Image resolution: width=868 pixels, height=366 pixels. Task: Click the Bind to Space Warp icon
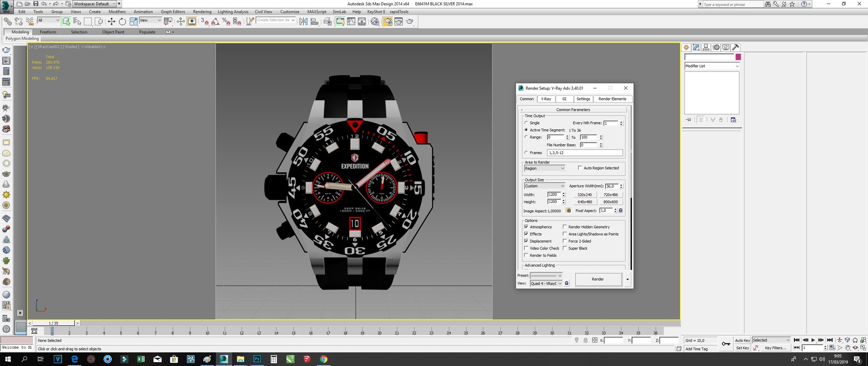pos(29,21)
